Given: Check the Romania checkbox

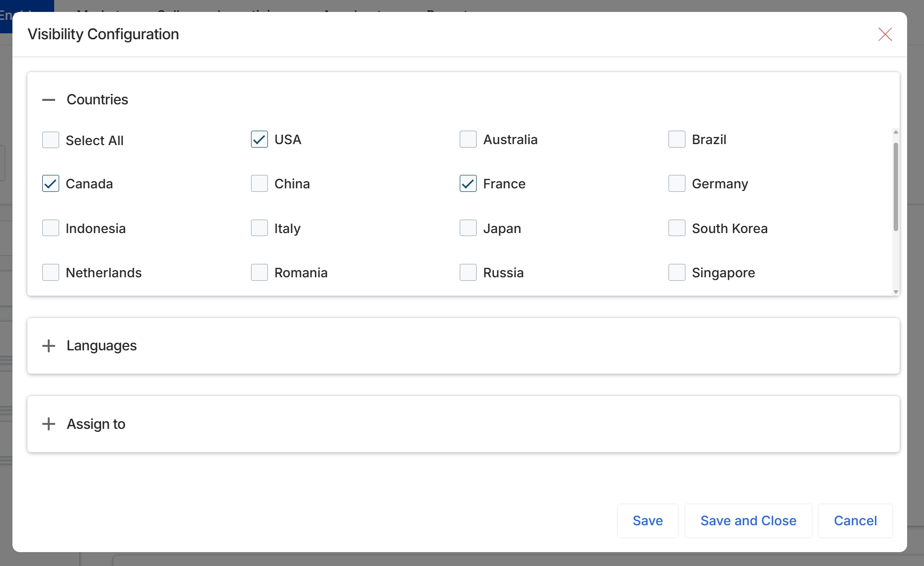Looking at the screenshot, I should (x=259, y=272).
